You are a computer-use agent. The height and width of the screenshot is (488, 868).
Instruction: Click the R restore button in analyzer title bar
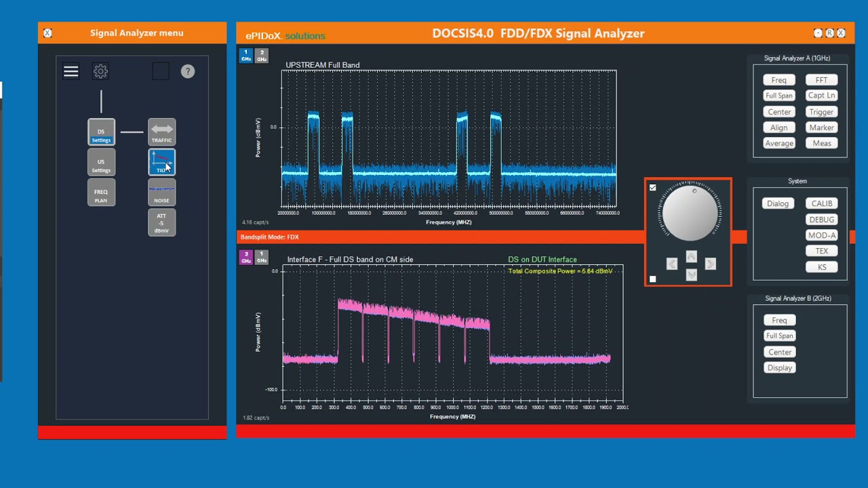[829, 33]
